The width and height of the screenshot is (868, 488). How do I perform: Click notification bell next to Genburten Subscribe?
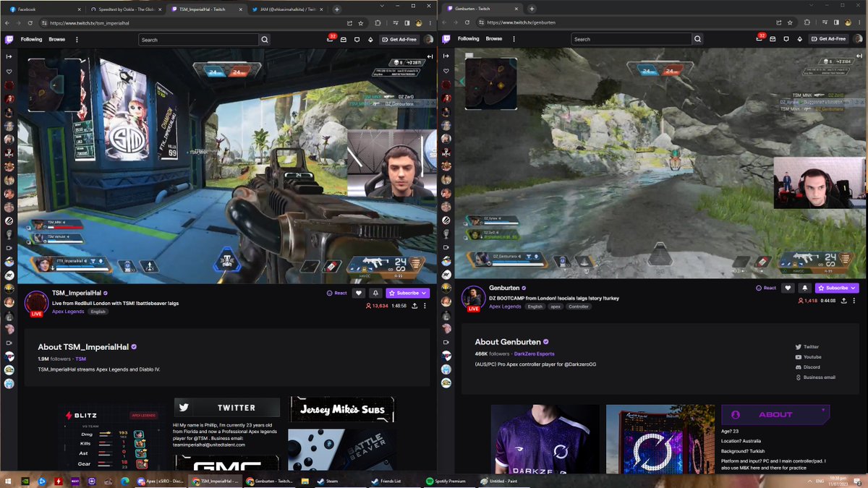pos(804,288)
